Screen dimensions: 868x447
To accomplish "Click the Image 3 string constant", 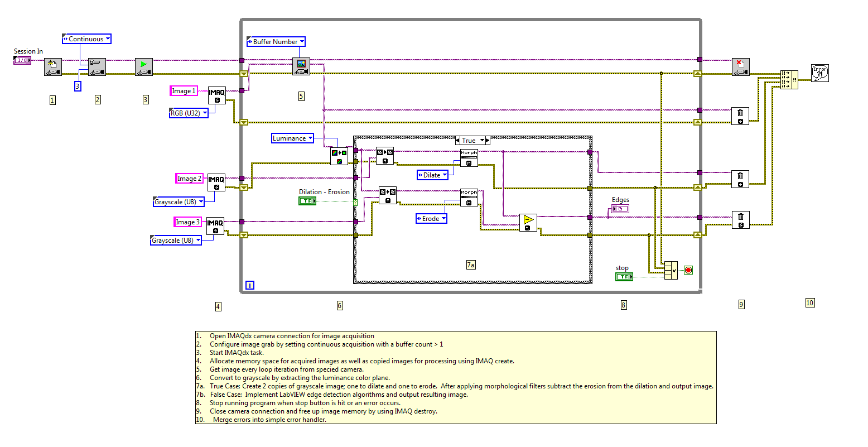I will (x=188, y=222).
